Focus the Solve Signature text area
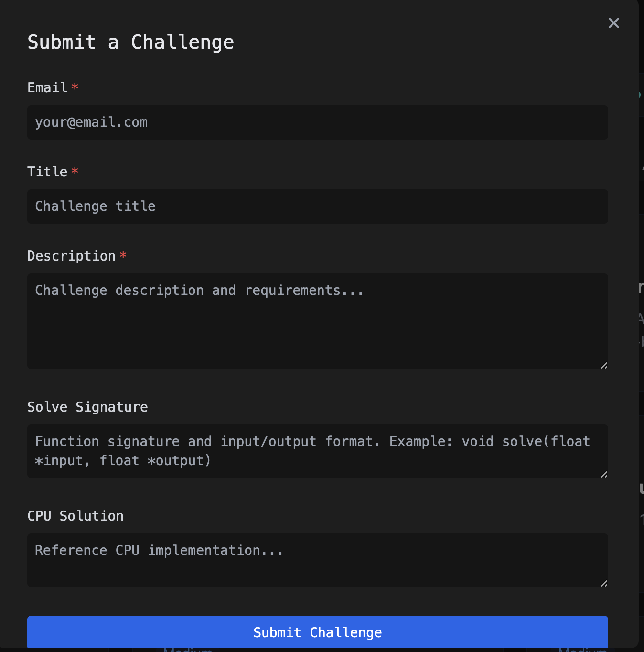This screenshot has height=652, width=644. point(317,451)
